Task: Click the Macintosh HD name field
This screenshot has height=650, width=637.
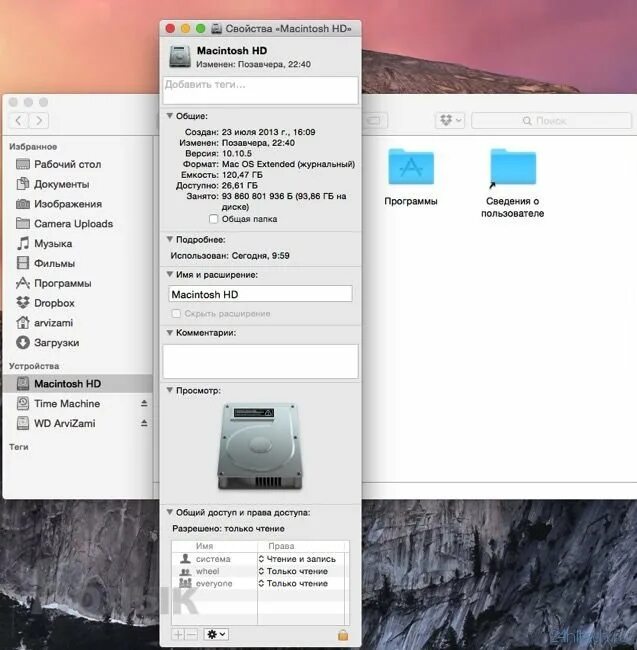Action: coord(261,294)
